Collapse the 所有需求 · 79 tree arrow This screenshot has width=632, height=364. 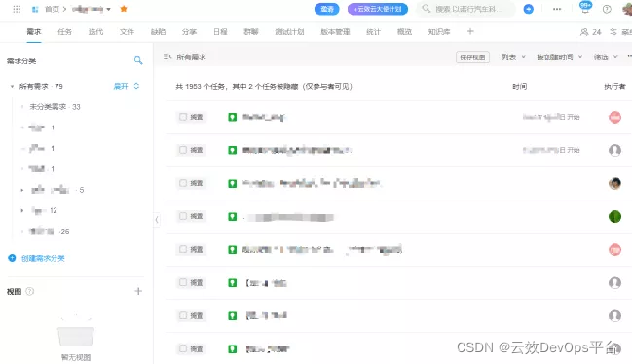12,87
